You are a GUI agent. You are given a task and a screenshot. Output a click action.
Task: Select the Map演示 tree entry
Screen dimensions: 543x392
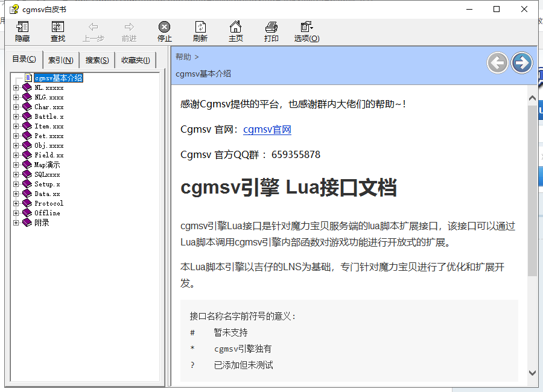point(46,165)
